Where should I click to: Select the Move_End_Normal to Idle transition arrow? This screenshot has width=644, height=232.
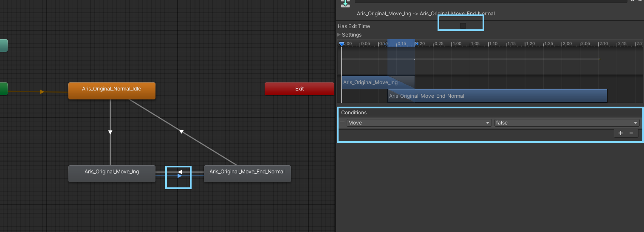tap(181, 132)
